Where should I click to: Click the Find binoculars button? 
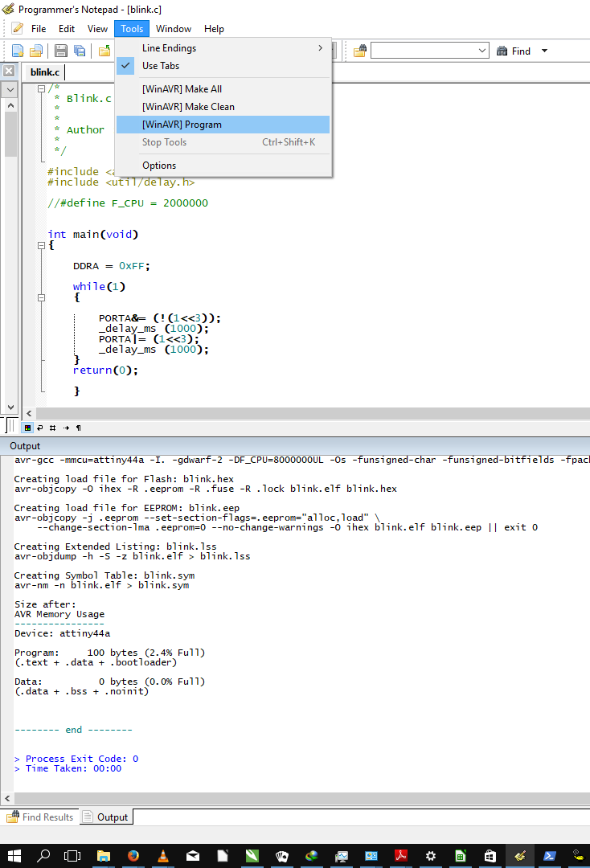(x=514, y=51)
